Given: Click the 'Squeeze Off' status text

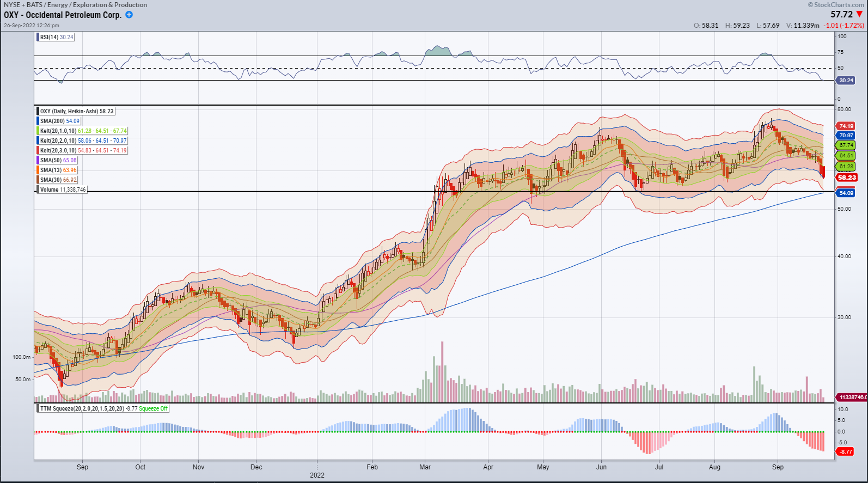Looking at the screenshot, I should pyautogui.click(x=154, y=408).
